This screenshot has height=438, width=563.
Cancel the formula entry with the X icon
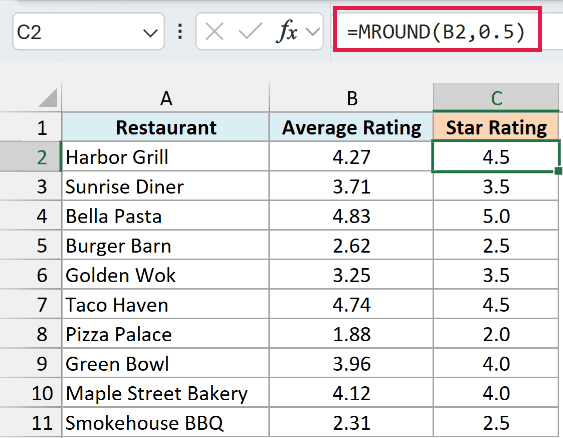[214, 32]
